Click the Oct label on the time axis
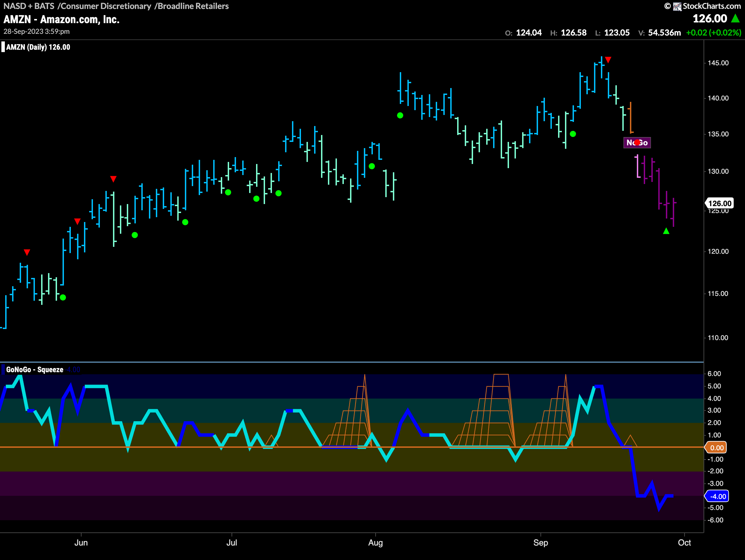Image resolution: width=745 pixels, height=560 pixels. point(685,542)
